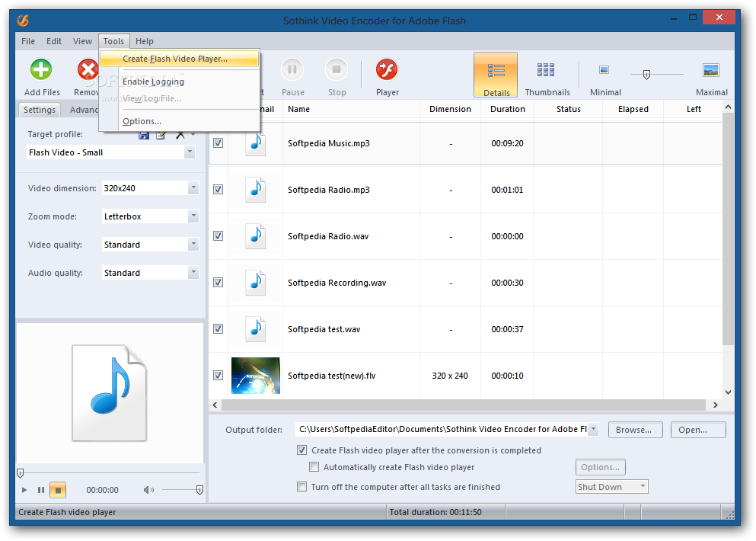Click the Maximal thumbnail size icon

pos(711,70)
